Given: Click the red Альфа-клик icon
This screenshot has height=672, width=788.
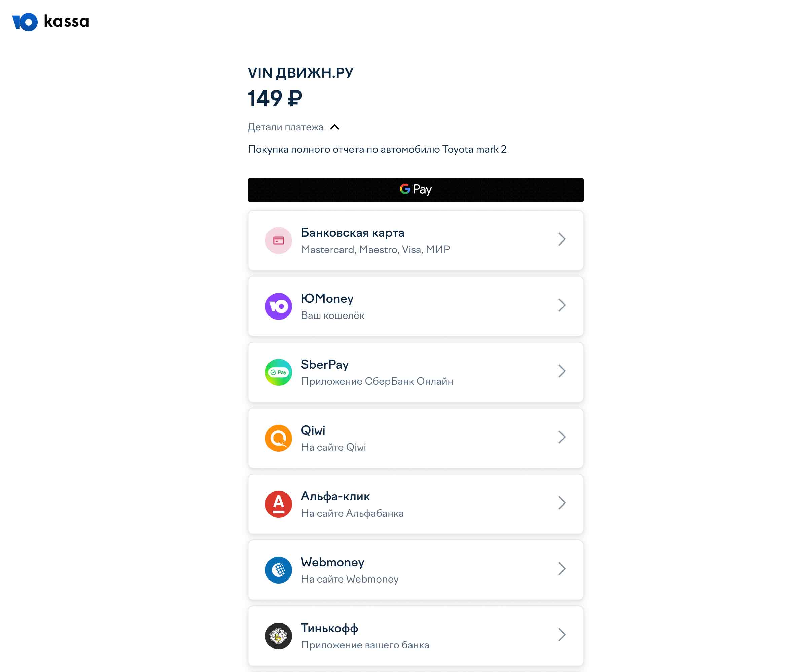Looking at the screenshot, I should (x=278, y=504).
